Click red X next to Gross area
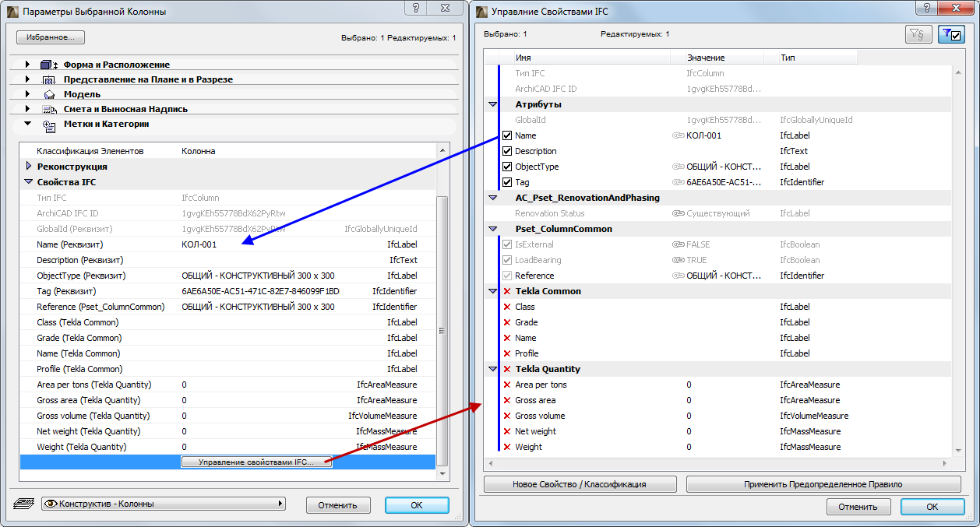The width and height of the screenshot is (980, 527). (507, 400)
